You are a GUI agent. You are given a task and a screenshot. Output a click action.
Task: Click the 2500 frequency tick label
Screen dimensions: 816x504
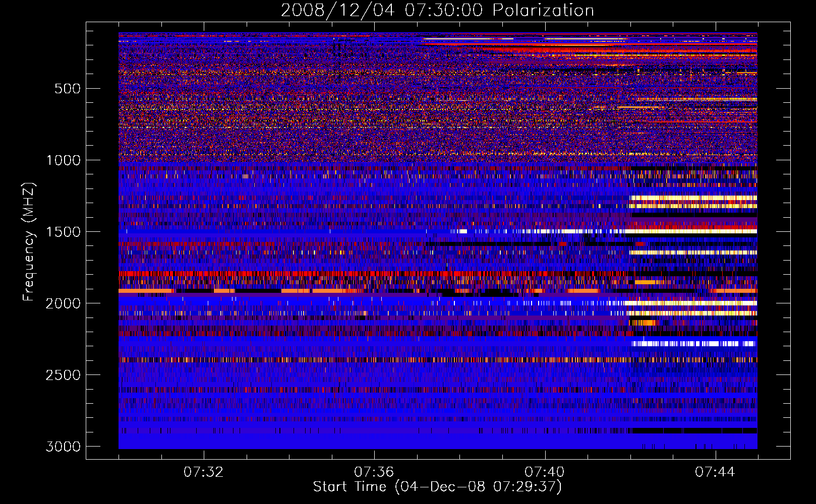tap(63, 375)
